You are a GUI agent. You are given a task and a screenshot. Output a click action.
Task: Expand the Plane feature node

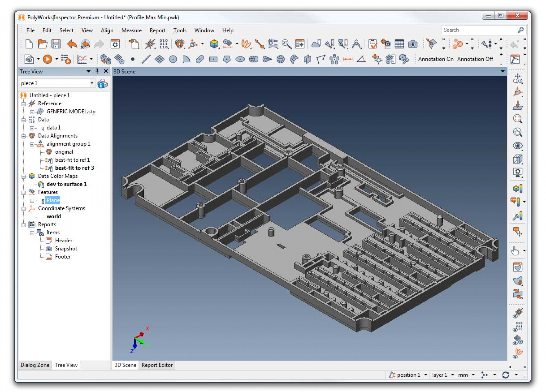32,201
